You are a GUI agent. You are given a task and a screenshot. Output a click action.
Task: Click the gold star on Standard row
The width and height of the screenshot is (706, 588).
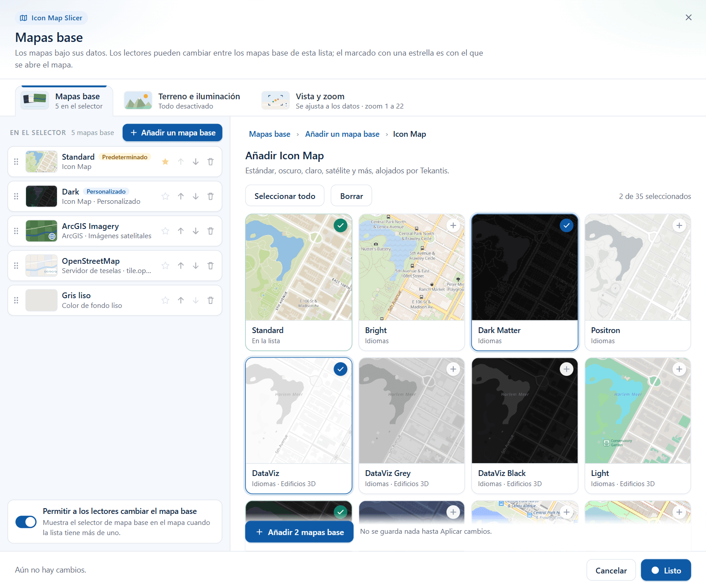coord(165,161)
